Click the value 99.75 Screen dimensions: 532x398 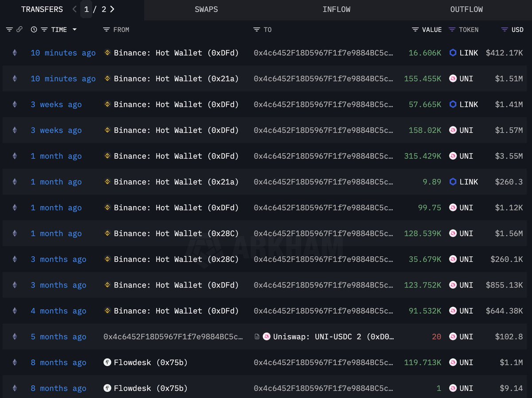(430, 208)
